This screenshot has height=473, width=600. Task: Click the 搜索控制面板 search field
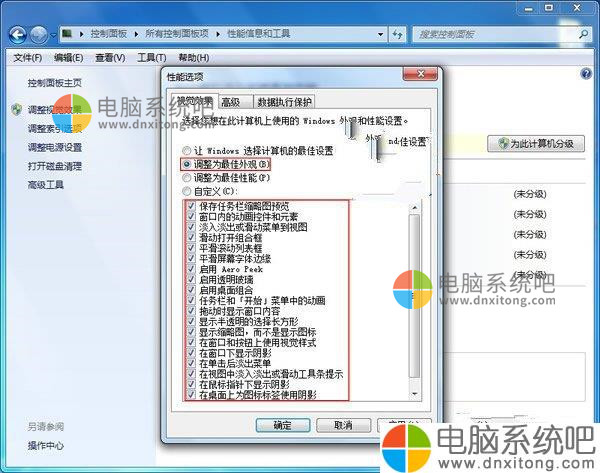point(490,34)
